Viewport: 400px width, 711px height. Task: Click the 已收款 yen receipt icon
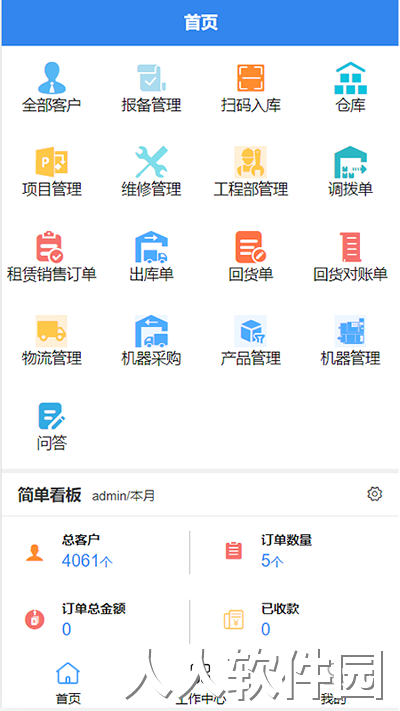click(x=234, y=620)
